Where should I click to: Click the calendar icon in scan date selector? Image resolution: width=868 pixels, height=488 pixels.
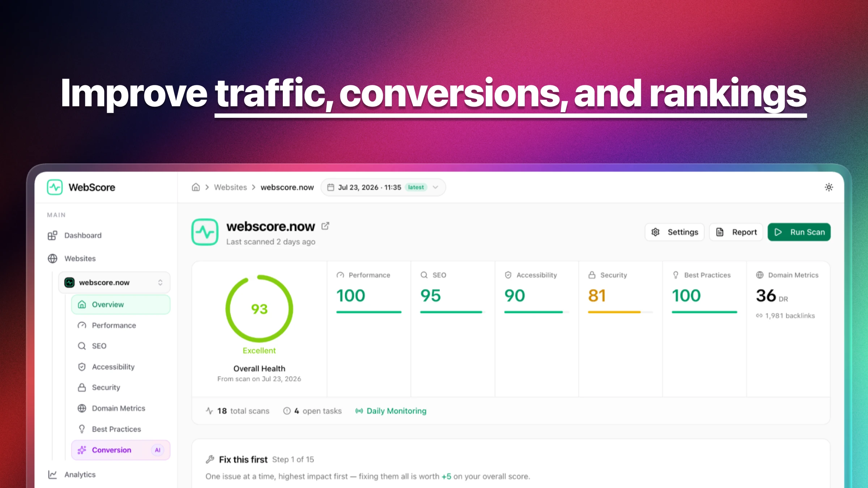[331, 187]
